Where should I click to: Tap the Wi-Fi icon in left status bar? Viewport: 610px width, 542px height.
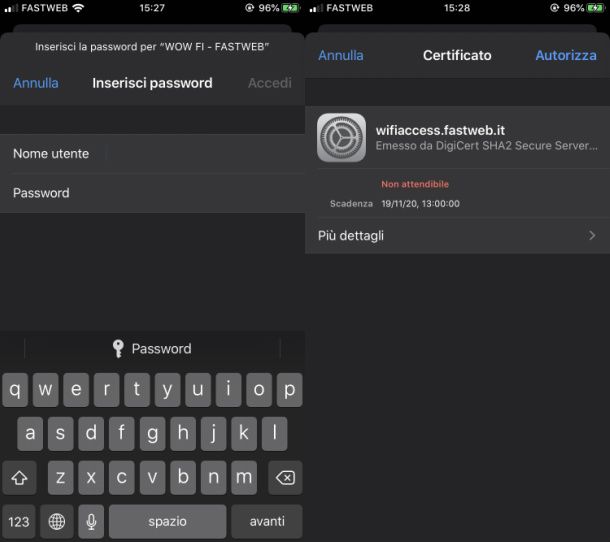tap(78, 8)
